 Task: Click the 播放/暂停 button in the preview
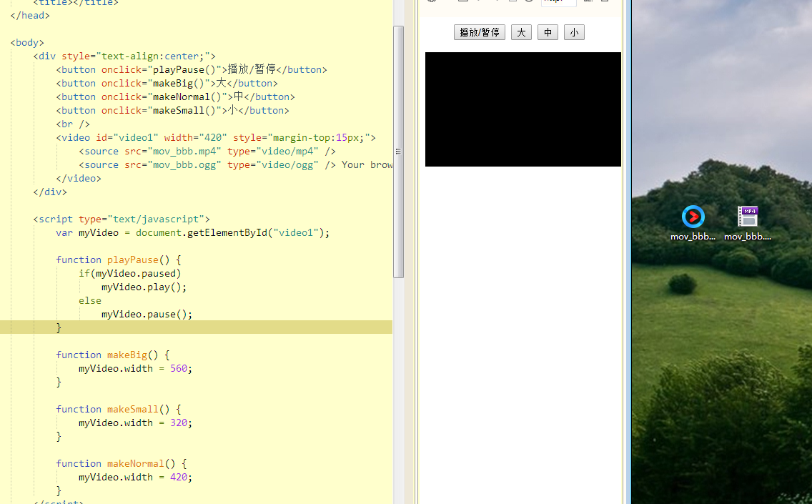[x=479, y=33]
